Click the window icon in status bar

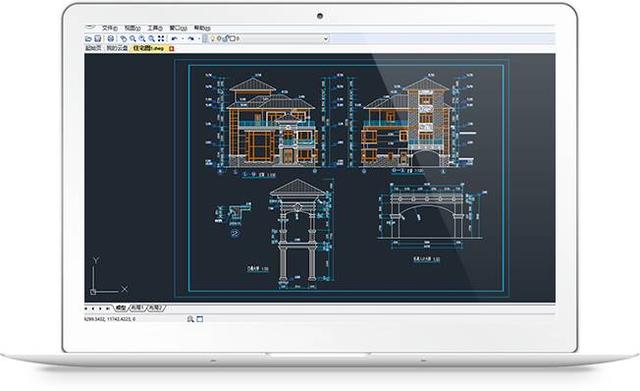[x=200, y=319]
